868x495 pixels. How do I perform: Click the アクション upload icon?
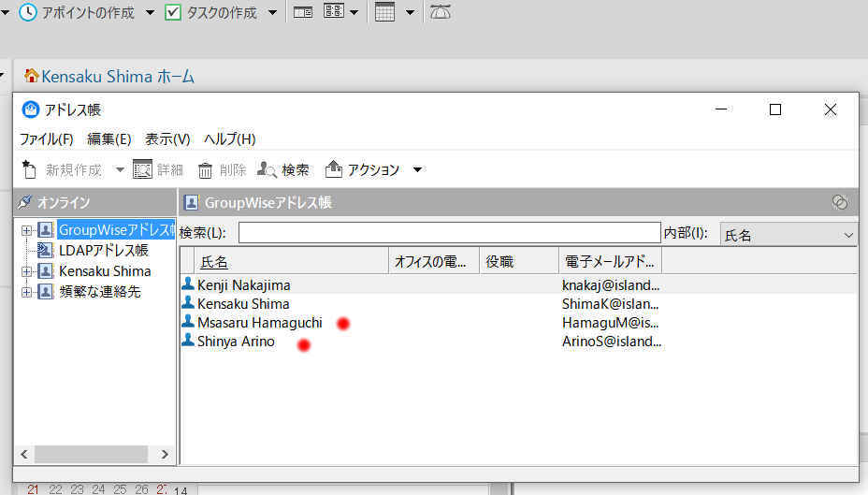(333, 168)
